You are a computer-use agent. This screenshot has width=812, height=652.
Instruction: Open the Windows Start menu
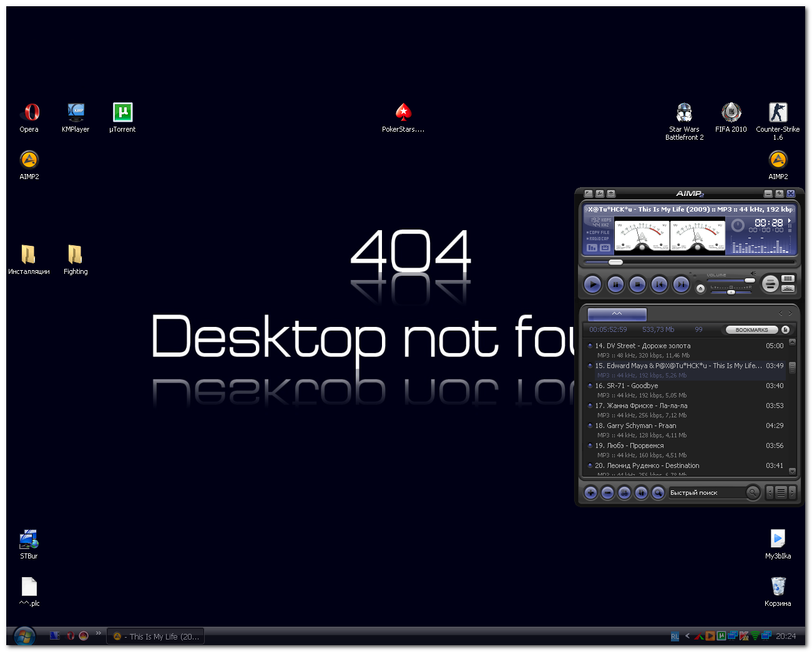coord(24,636)
